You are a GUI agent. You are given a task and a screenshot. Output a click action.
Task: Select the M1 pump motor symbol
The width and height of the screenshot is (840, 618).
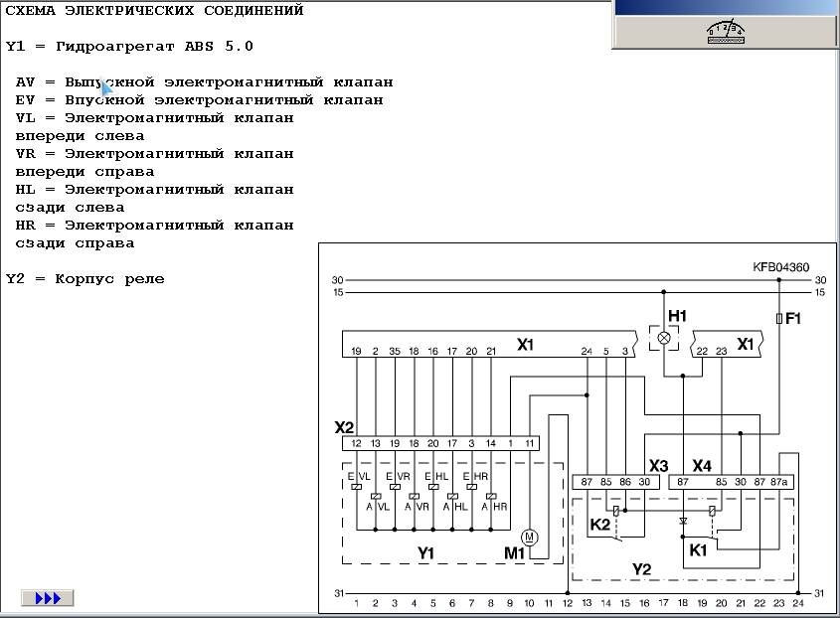[x=530, y=538]
